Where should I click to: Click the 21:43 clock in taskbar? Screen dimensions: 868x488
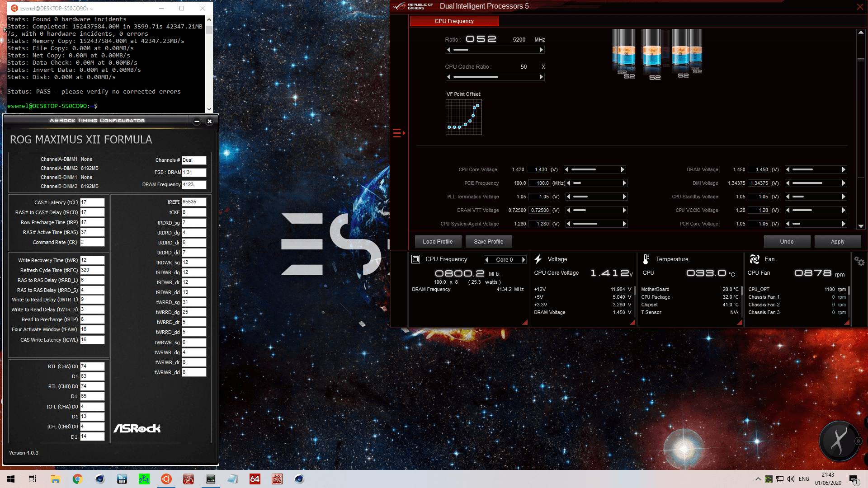coord(828,475)
